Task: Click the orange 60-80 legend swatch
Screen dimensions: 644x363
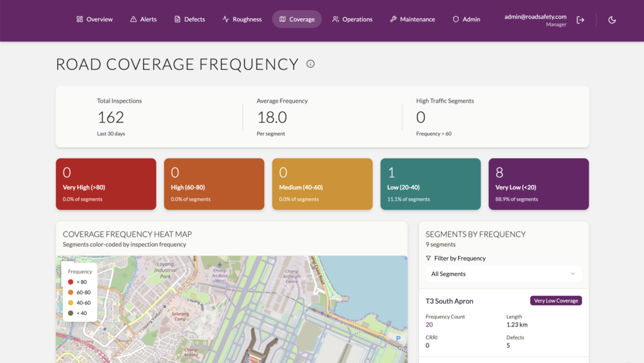Action: pos(70,293)
